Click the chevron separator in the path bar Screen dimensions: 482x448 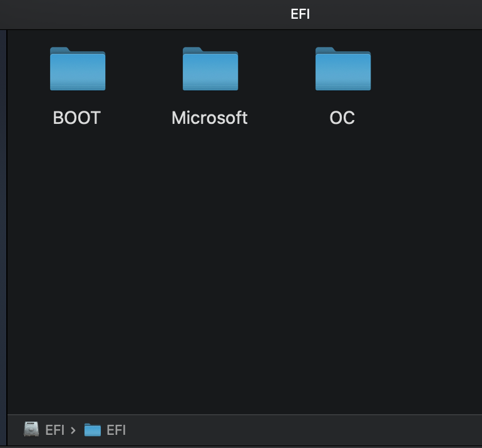73,430
